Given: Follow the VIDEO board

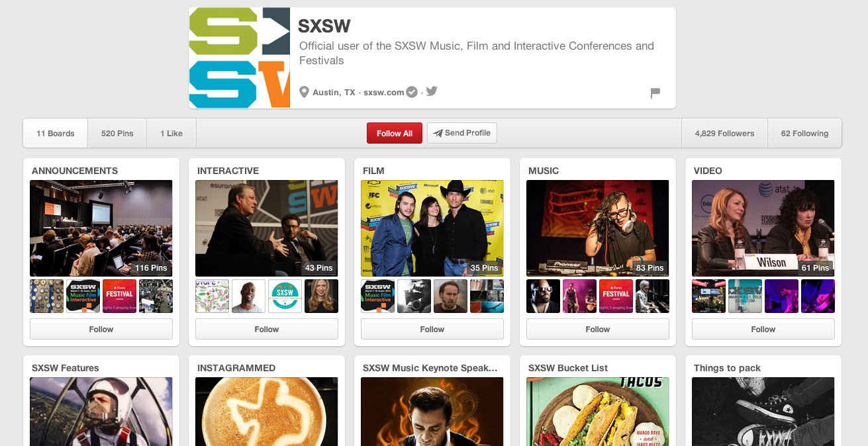Looking at the screenshot, I should tap(763, 329).
